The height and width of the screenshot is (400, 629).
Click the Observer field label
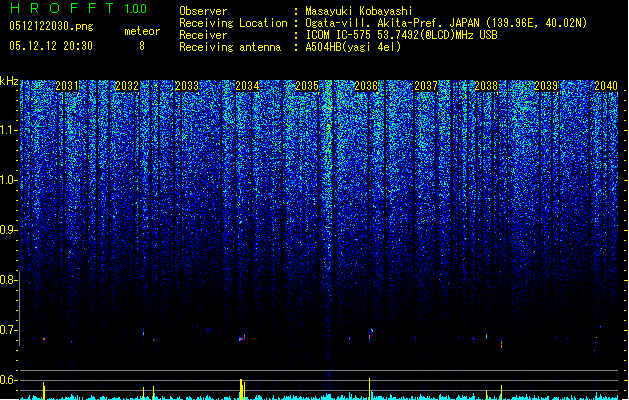(203, 11)
